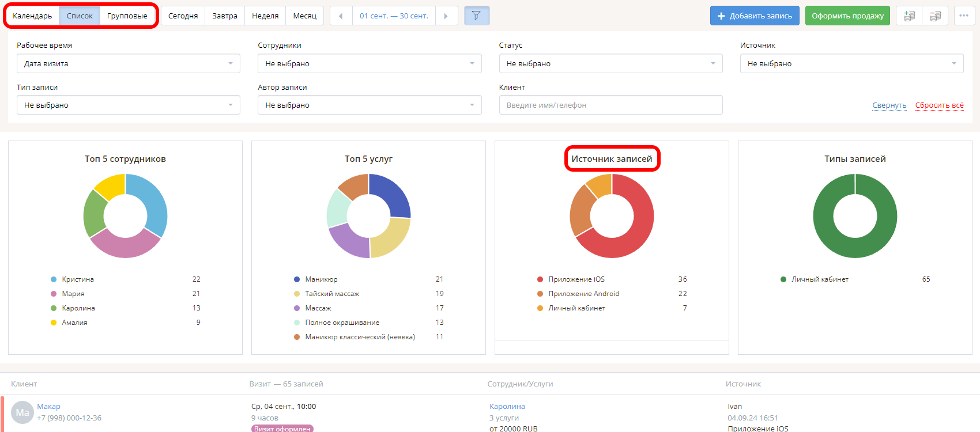Show records for Неделя
980x432 pixels.
click(x=265, y=16)
